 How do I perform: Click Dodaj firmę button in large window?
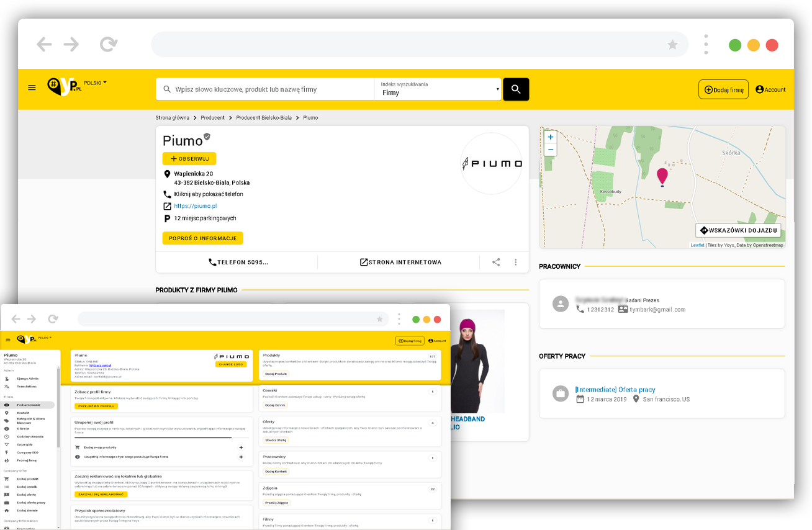(x=723, y=89)
